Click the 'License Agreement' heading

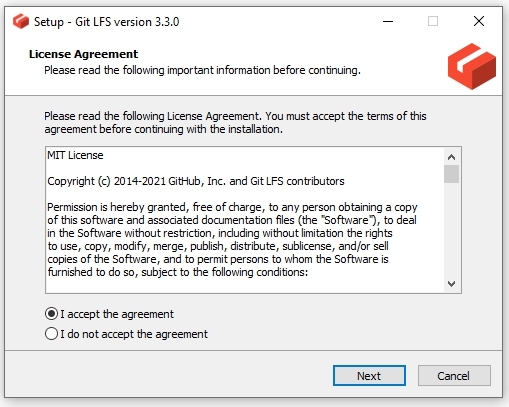[83, 54]
